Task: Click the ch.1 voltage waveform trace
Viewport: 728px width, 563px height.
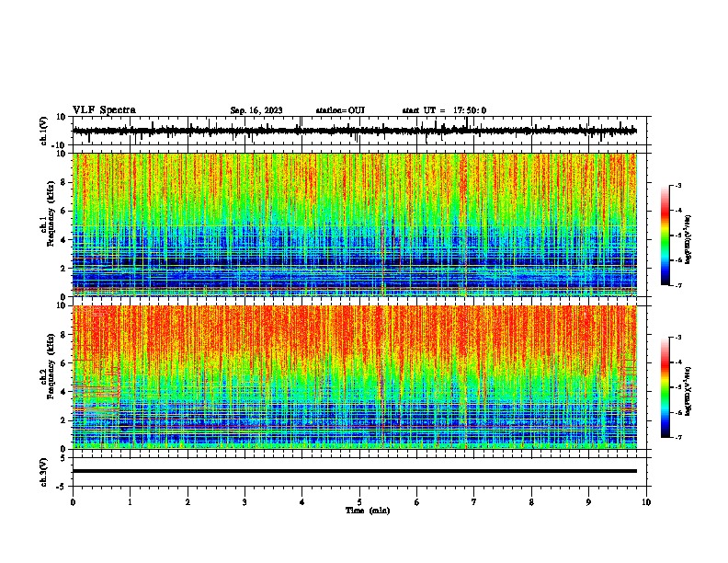Action: pos(355,131)
